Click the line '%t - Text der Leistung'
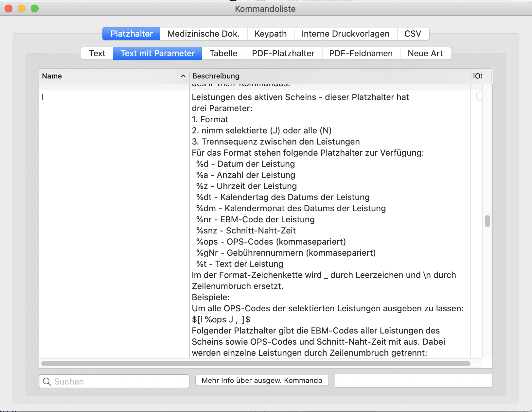 pyautogui.click(x=239, y=264)
